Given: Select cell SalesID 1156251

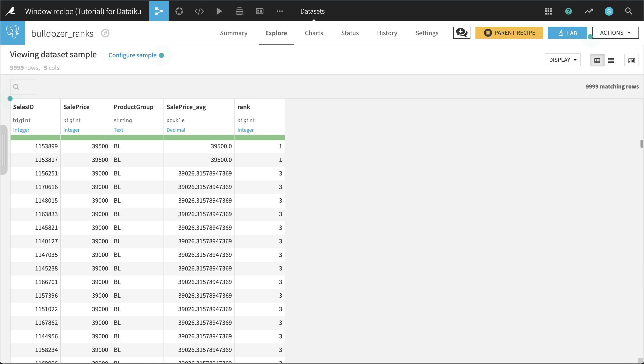Looking at the screenshot, I should (35, 173).
